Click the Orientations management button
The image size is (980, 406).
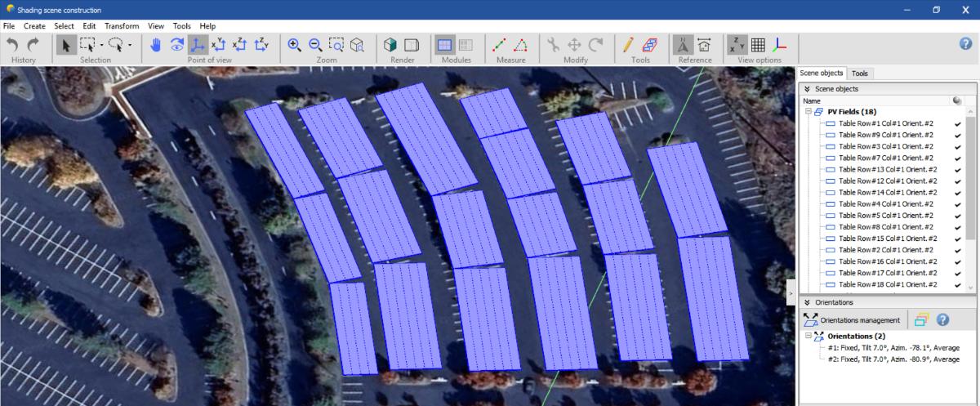tap(853, 320)
